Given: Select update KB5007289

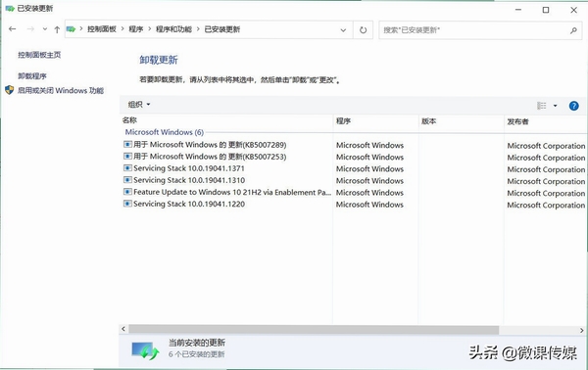Looking at the screenshot, I should [210, 145].
